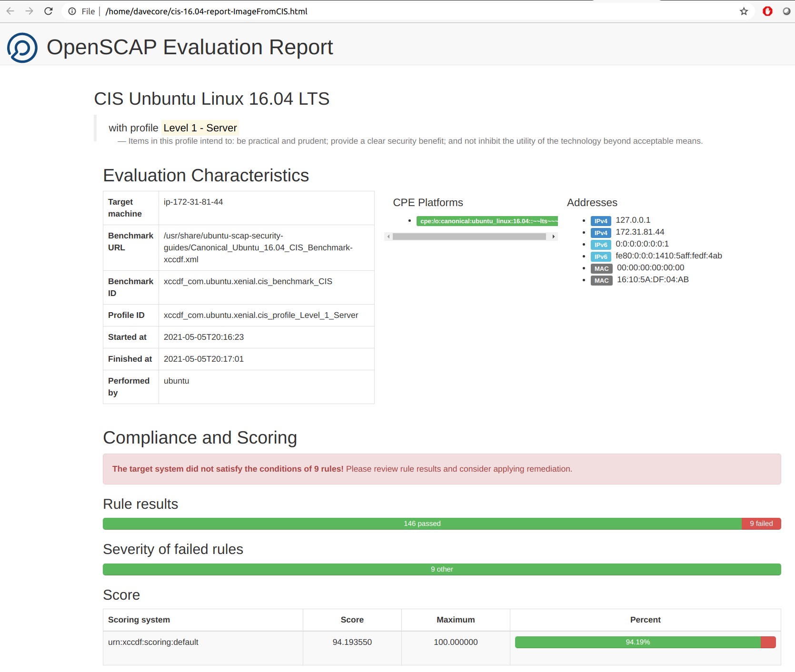Click the Evaluation Characteristics heading

(x=206, y=175)
